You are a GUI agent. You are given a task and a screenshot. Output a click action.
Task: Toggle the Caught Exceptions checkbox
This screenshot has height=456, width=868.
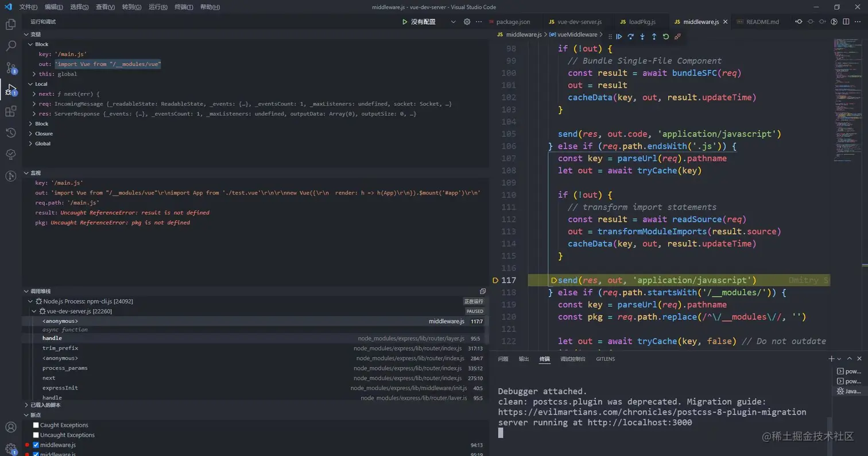click(36, 425)
